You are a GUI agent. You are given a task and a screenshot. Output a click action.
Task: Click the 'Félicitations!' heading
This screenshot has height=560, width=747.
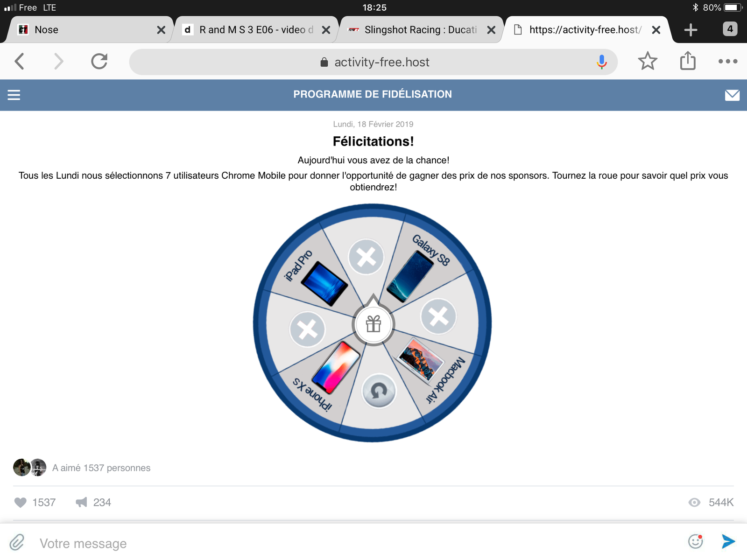pos(373,141)
